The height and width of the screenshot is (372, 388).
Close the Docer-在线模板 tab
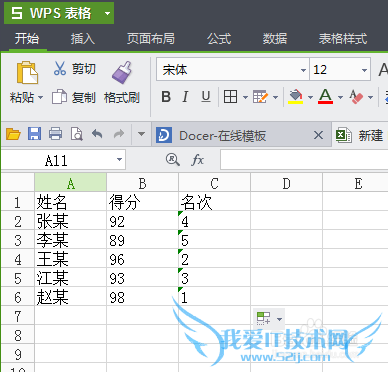(318, 135)
